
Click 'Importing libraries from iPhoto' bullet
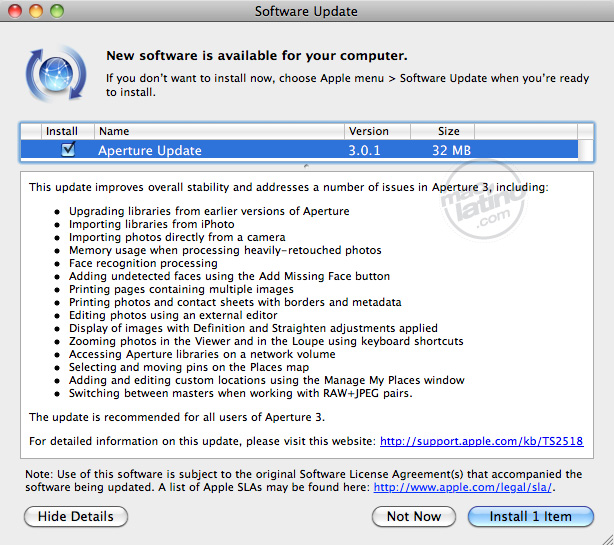click(152, 224)
